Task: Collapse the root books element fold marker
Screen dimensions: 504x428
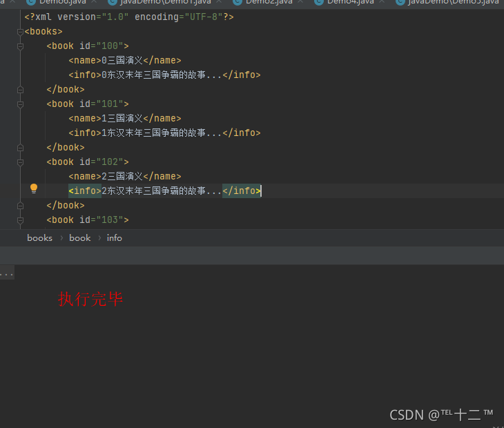Action: [x=20, y=32]
